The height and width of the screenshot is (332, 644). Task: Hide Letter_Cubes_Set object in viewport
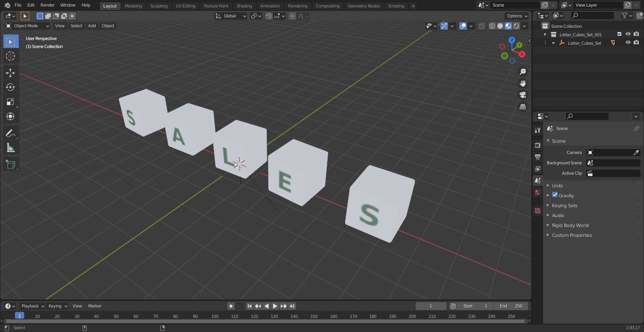pos(628,43)
